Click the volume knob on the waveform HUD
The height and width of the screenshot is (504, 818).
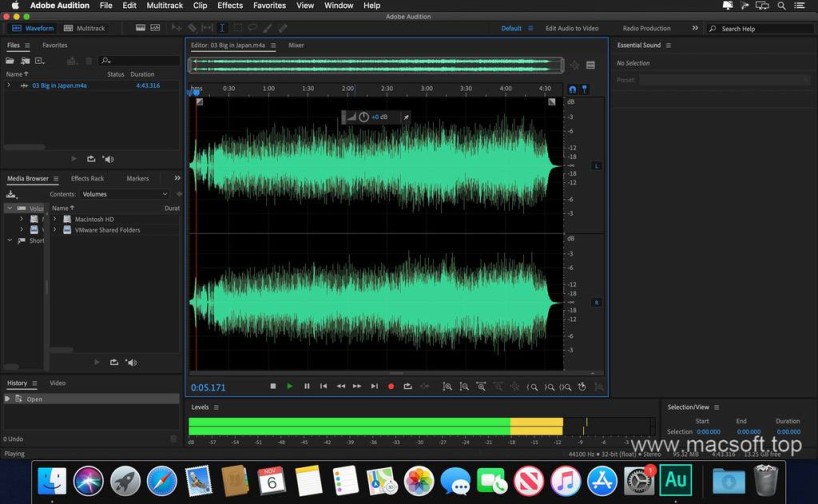(x=363, y=117)
